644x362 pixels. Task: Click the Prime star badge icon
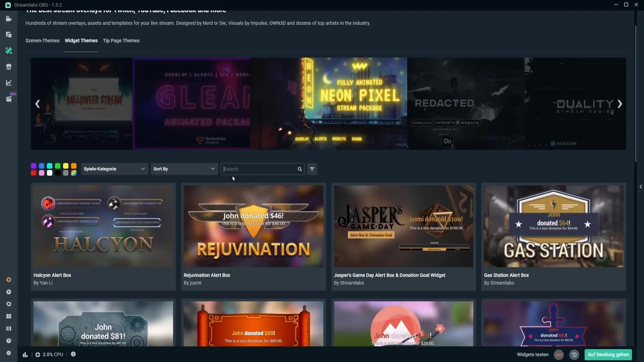click(x=9, y=280)
